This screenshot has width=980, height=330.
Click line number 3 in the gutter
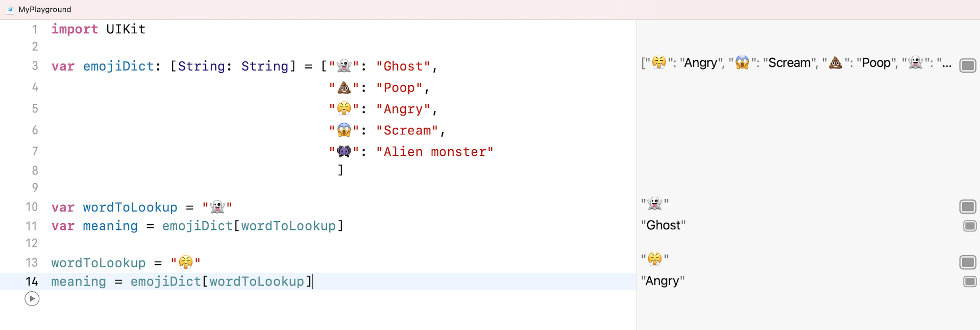pyautogui.click(x=35, y=66)
